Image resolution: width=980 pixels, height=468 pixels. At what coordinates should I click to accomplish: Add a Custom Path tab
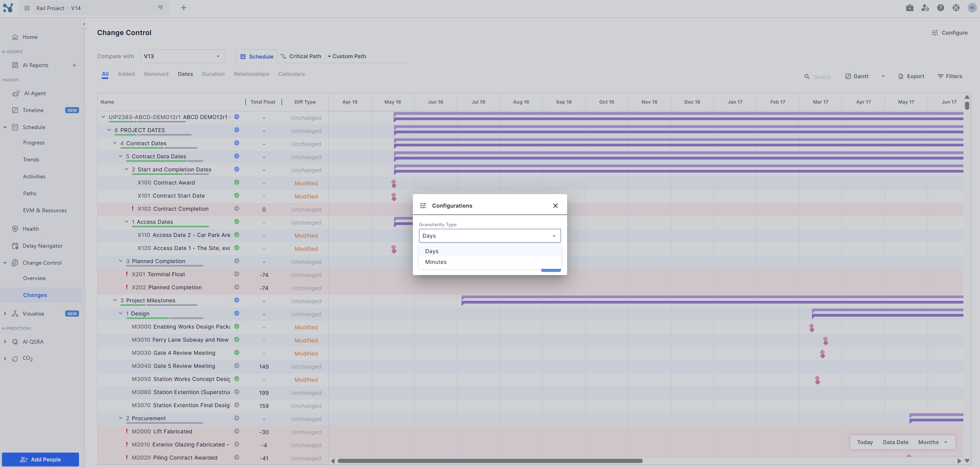pyautogui.click(x=347, y=56)
